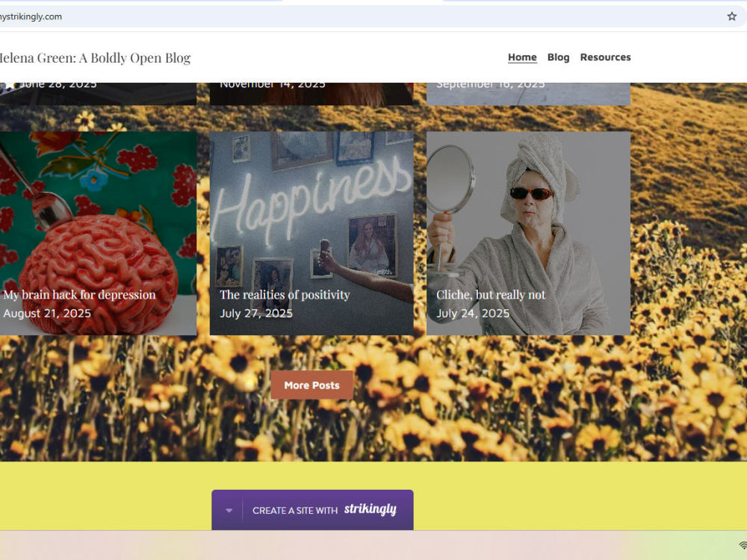Click the 'Cliche, but really not' title

491,295
